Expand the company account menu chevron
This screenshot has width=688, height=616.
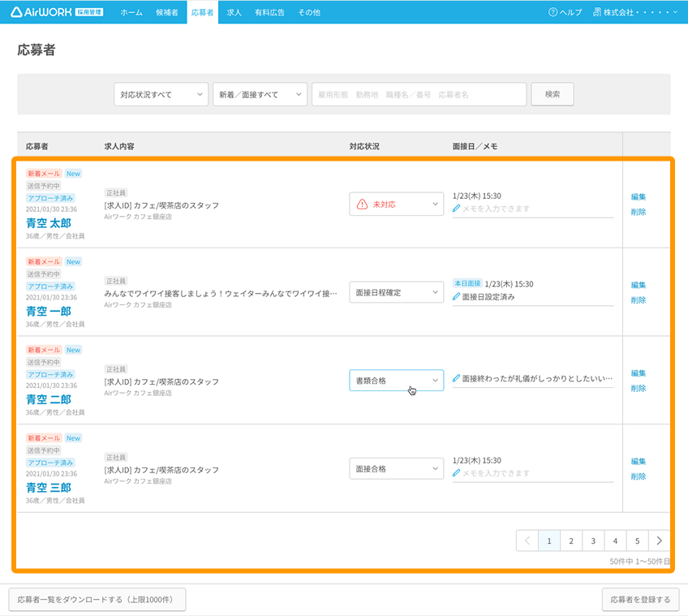pyautogui.click(x=675, y=13)
